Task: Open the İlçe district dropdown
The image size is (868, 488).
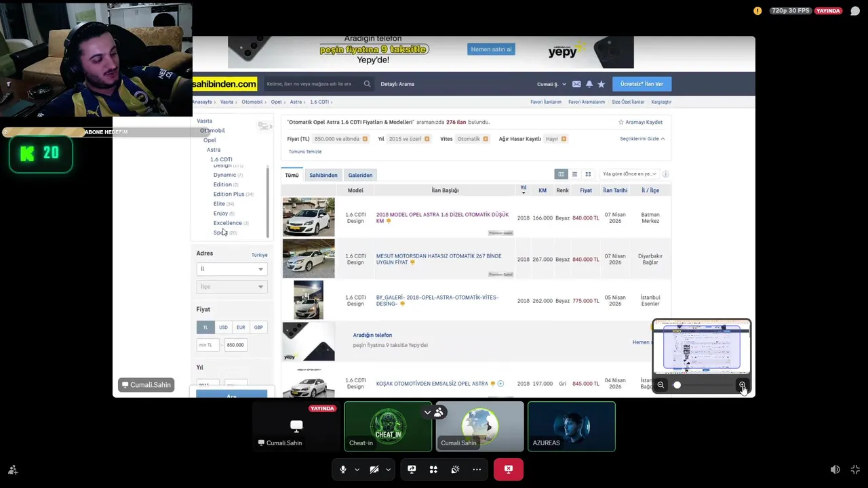Action: pos(232,287)
